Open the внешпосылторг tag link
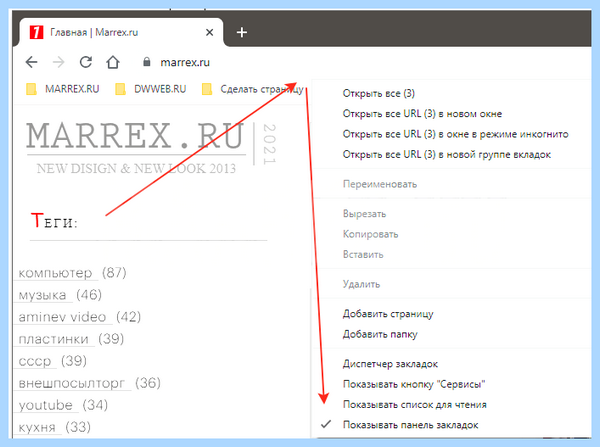Viewport: 600px width, 447px height. point(72,383)
